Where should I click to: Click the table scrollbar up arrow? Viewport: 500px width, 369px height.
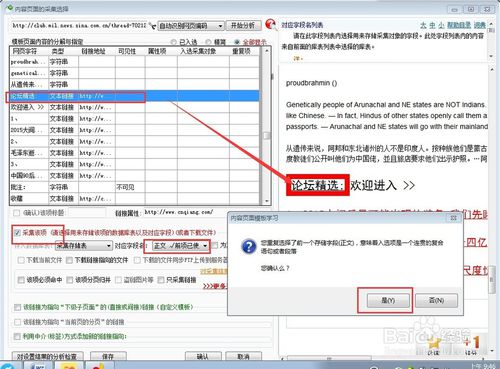tap(266, 51)
